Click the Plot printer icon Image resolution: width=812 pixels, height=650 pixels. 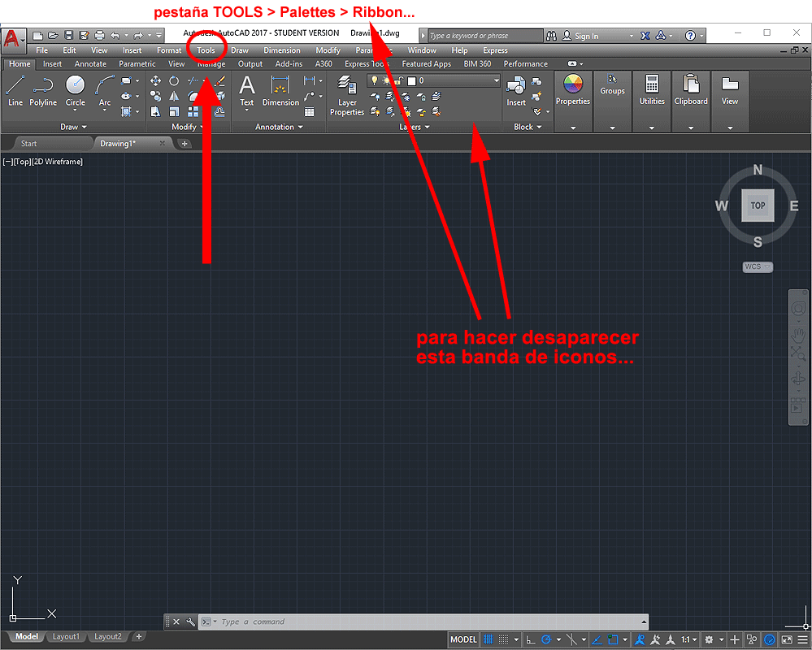(x=99, y=35)
